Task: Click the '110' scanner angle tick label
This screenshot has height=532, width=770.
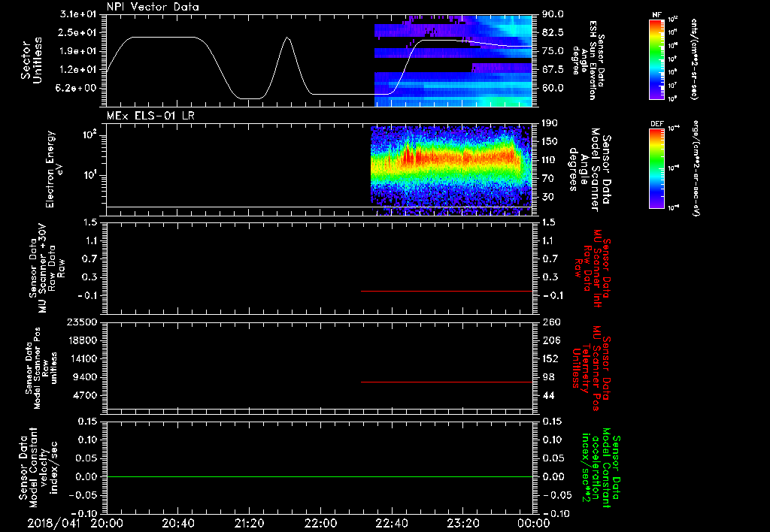Action: 550,160
